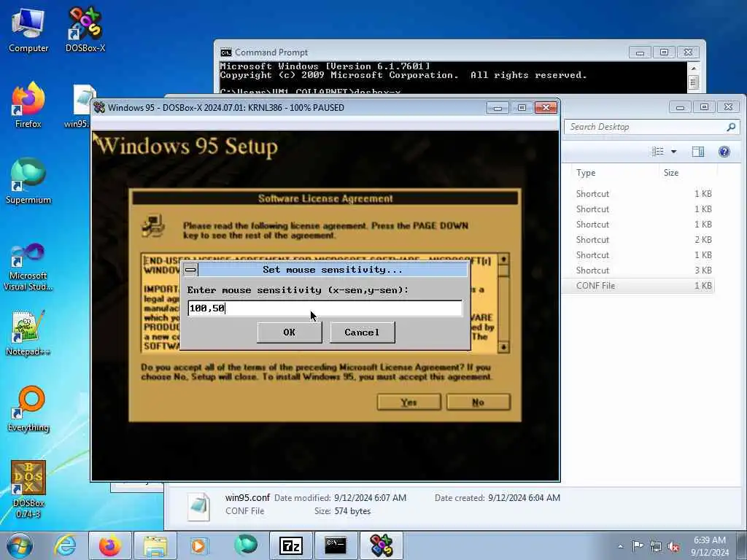The width and height of the screenshot is (747, 560).
Task: Click the Supermium taskbar icon
Action: tap(245, 545)
